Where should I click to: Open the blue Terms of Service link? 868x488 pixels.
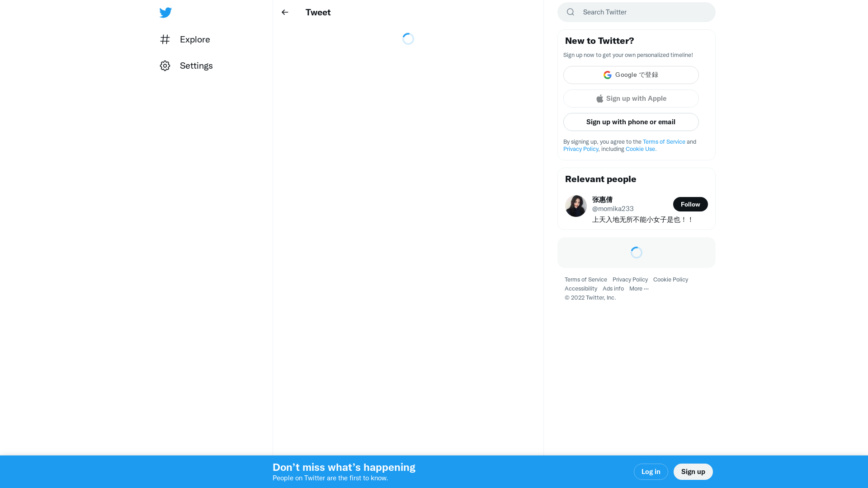[664, 142]
